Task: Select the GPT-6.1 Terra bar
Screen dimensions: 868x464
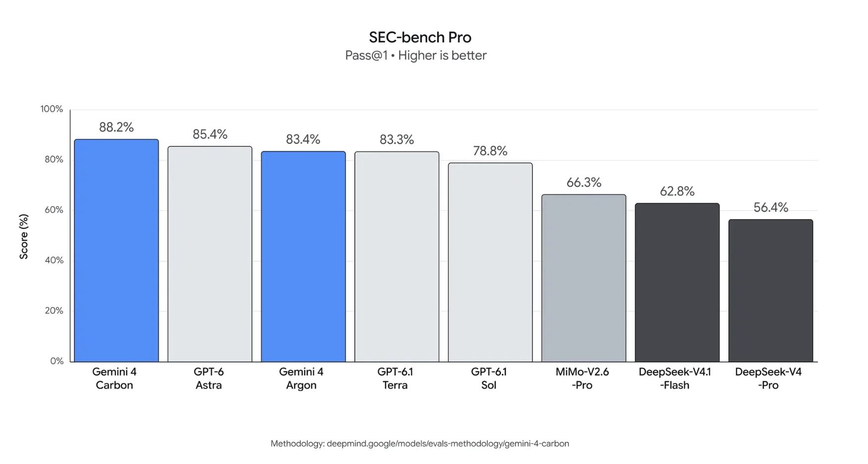Action: (397, 257)
